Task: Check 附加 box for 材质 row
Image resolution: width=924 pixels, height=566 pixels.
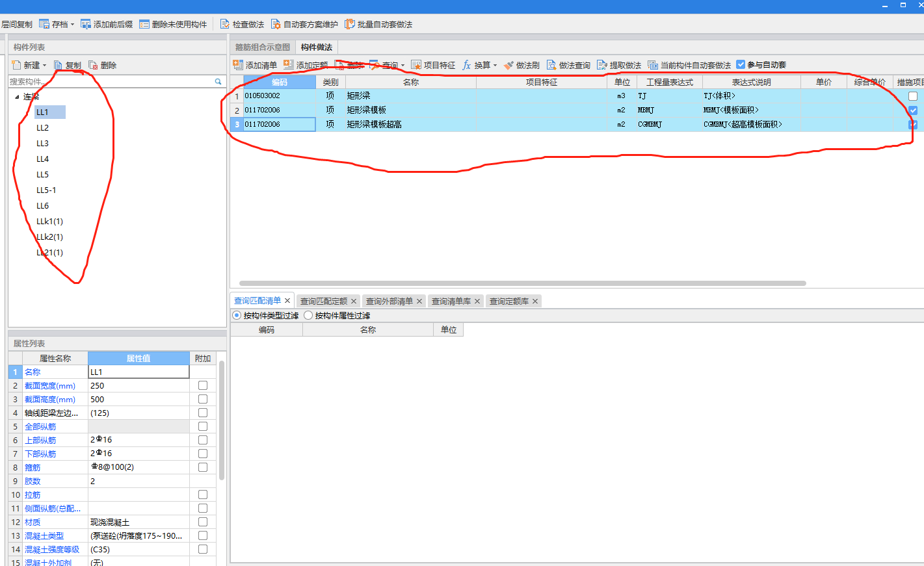Action: click(203, 522)
